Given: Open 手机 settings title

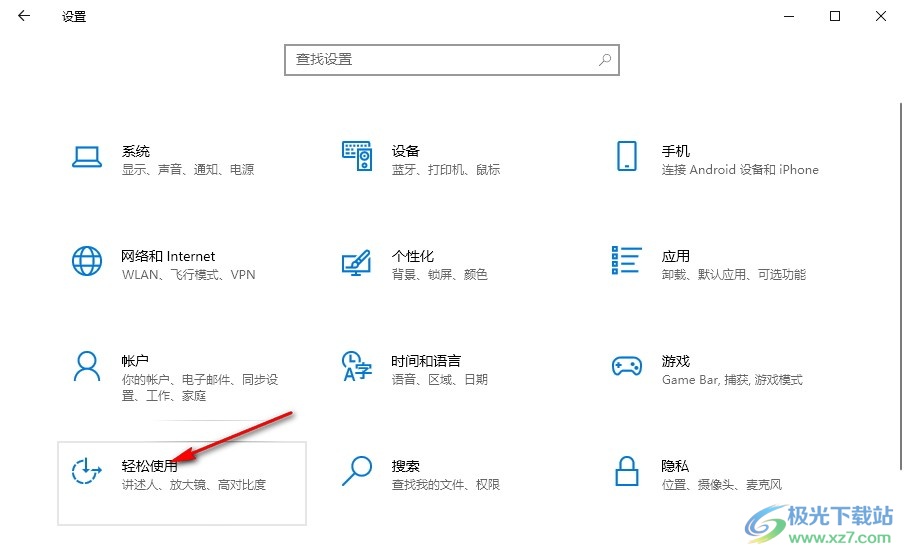Looking at the screenshot, I should [x=676, y=151].
